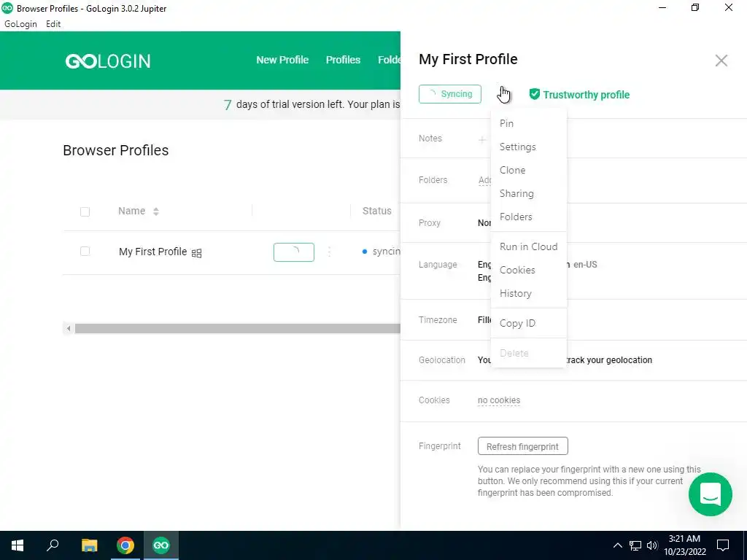Open the Edit menu in menu bar
The image size is (747, 560).
(53, 24)
